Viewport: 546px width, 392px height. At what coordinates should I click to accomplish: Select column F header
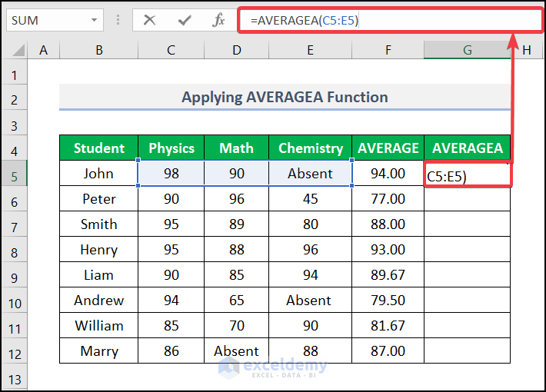[x=388, y=50]
